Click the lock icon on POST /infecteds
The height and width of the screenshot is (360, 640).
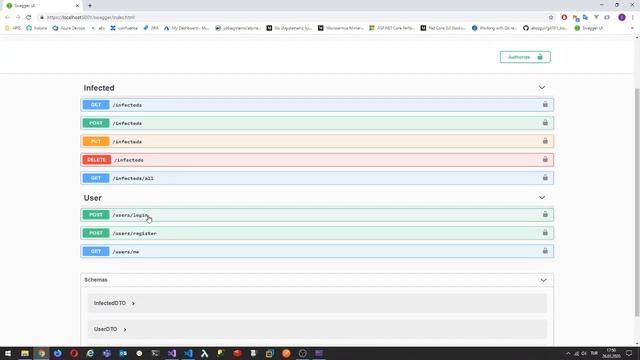pyautogui.click(x=545, y=123)
